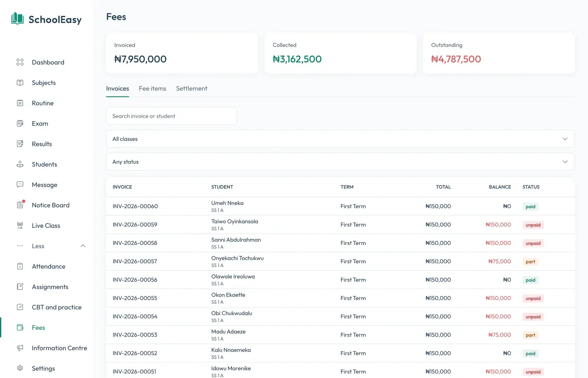This screenshot has width=588, height=378.
Task: Open the Information Centre link
Action: (59, 348)
